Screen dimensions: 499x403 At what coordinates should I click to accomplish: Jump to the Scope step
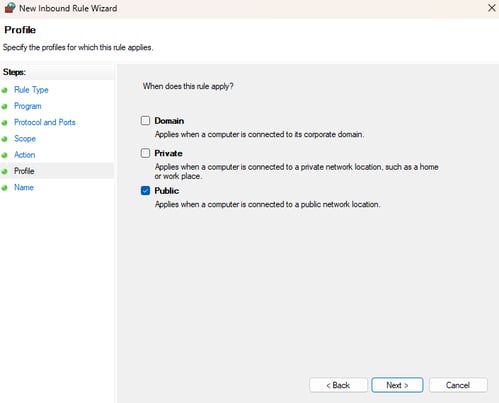[x=25, y=139]
